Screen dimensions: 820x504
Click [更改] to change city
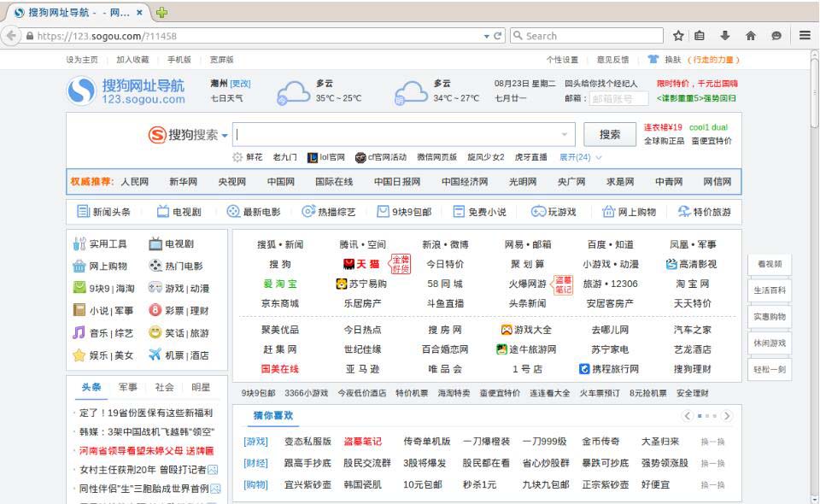pos(241,84)
